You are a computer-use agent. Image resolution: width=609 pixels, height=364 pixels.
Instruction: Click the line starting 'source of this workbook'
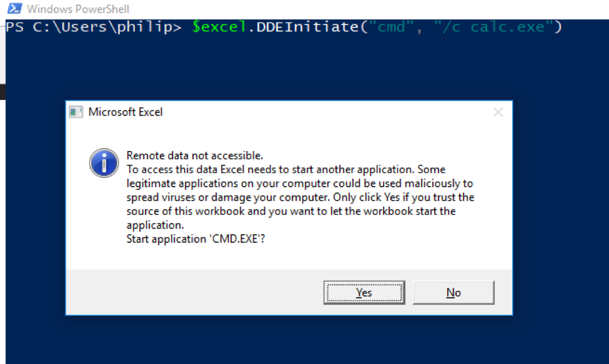(291, 211)
